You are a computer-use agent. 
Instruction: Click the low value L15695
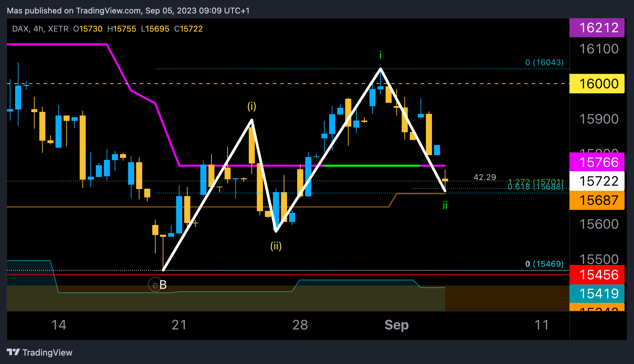[x=155, y=29]
